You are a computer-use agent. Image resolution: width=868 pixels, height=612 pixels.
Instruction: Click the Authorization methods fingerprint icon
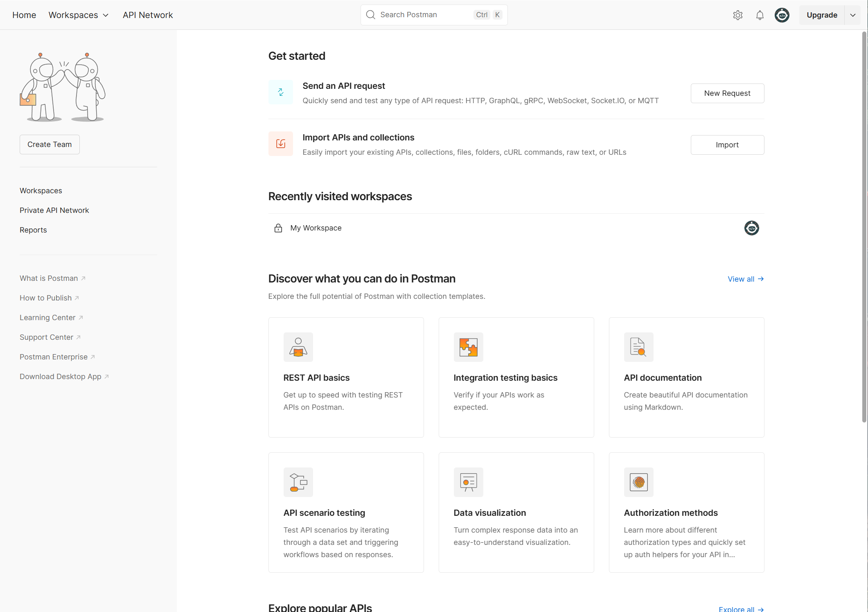coord(638,482)
